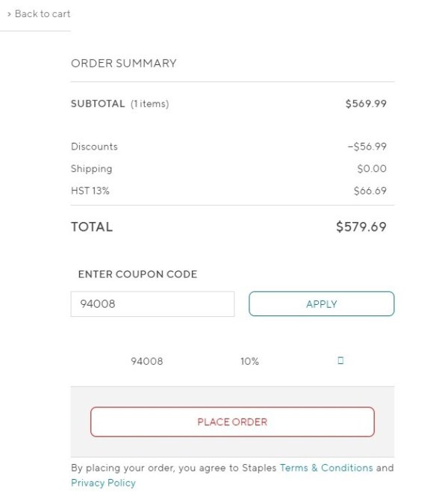448x494 pixels.
Task: Click the chevron beside Back to cart
Action: [9, 14]
